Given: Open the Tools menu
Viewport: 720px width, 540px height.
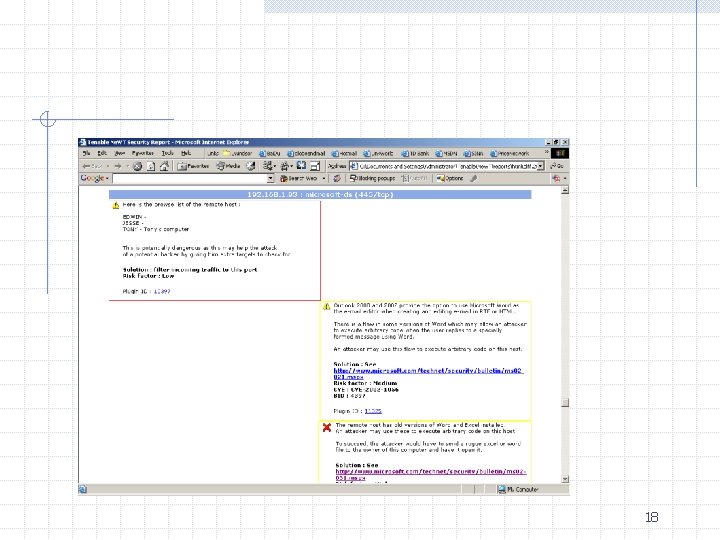Looking at the screenshot, I should (x=168, y=153).
